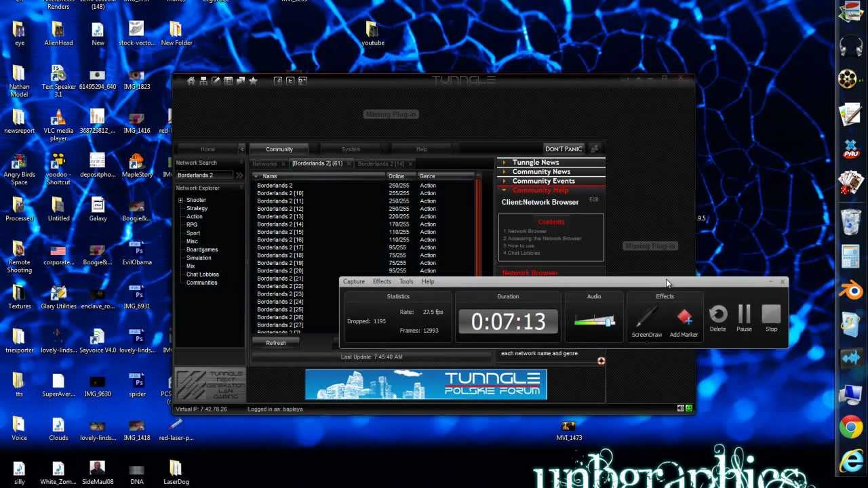Select the Borderlands 2 [13] network row

[365, 216]
